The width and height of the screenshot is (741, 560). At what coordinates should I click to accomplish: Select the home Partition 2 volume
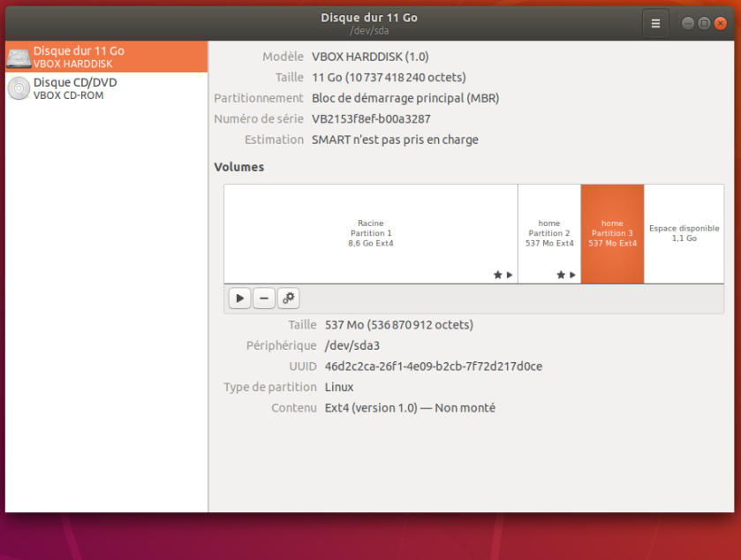[548, 233]
